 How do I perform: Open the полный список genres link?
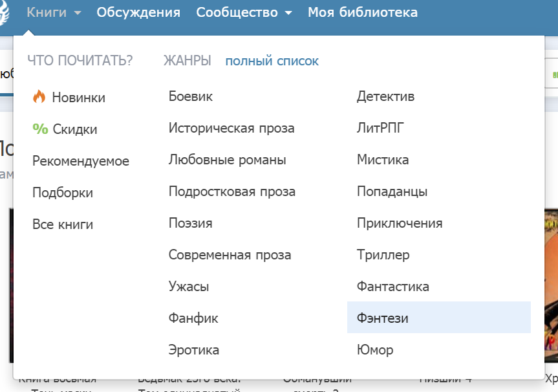click(x=272, y=61)
